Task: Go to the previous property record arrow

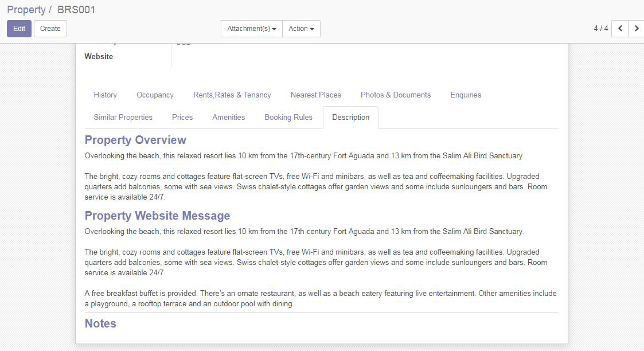Action: (x=620, y=29)
